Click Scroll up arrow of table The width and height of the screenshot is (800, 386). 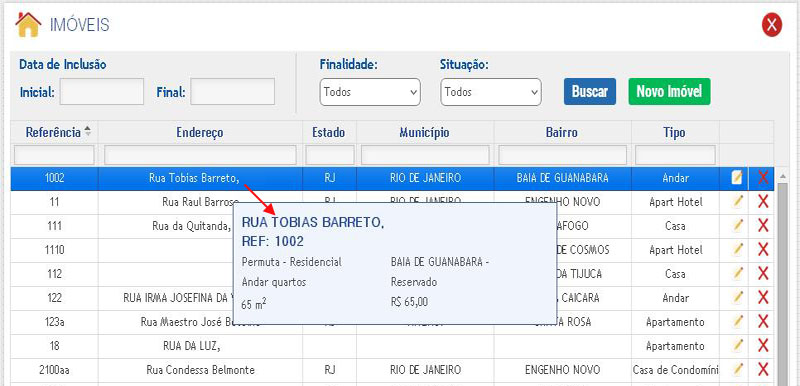[x=782, y=176]
